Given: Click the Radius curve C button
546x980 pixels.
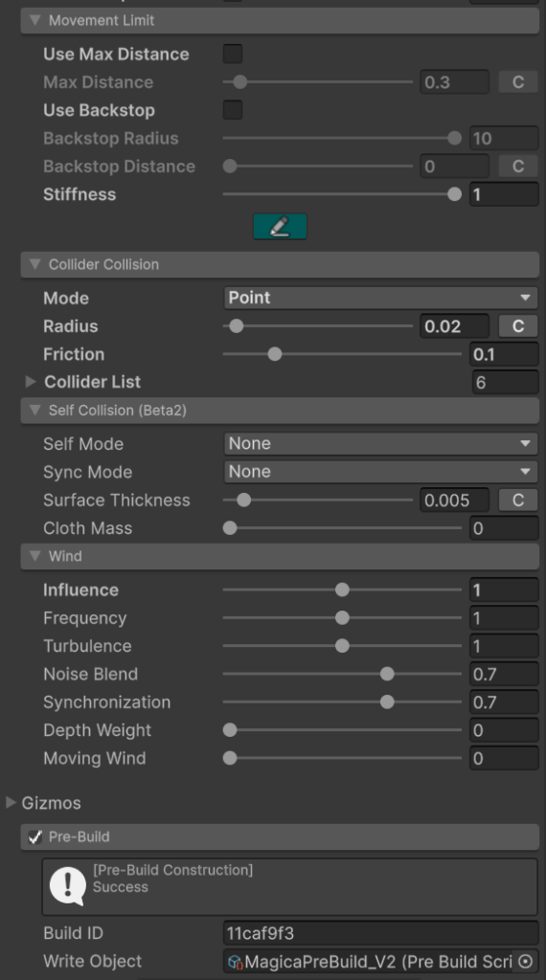Looking at the screenshot, I should 518,326.
